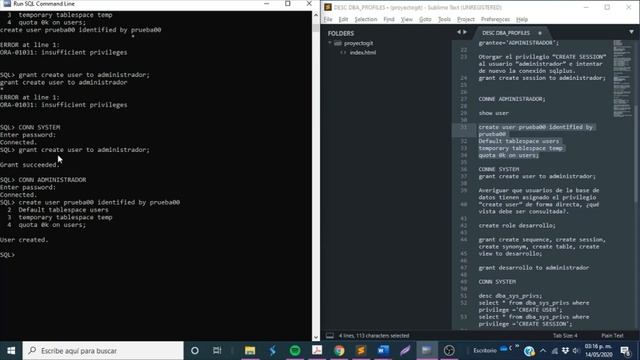
Task: Open Dropbox tray icon
Action: point(565,351)
